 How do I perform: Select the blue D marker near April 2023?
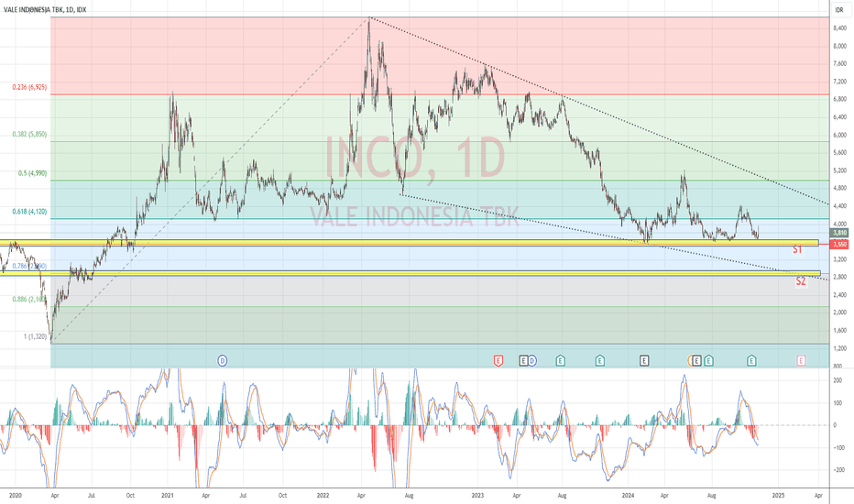(532, 360)
